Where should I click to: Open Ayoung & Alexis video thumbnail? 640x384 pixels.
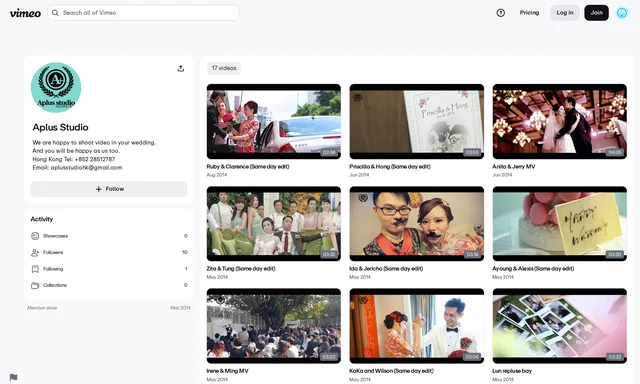click(x=560, y=224)
